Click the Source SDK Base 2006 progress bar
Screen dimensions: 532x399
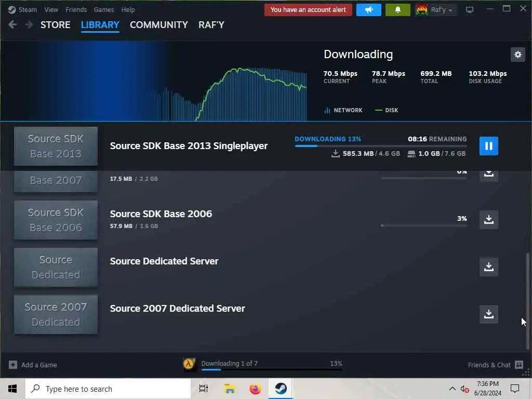pyautogui.click(x=424, y=225)
